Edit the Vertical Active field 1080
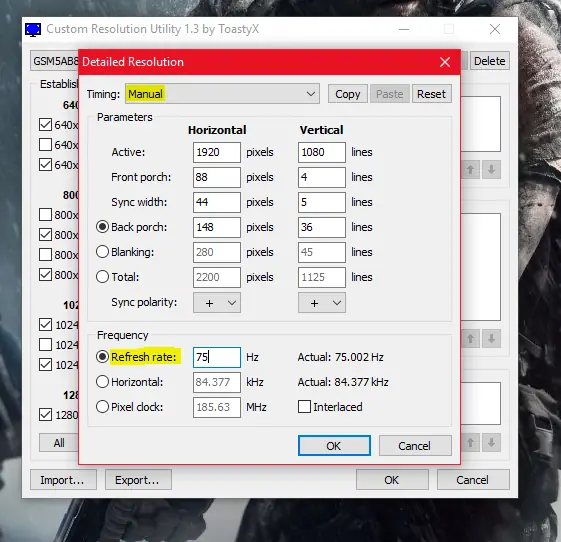Viewport: 561px width, 542px height. click(x=322, y=152)
